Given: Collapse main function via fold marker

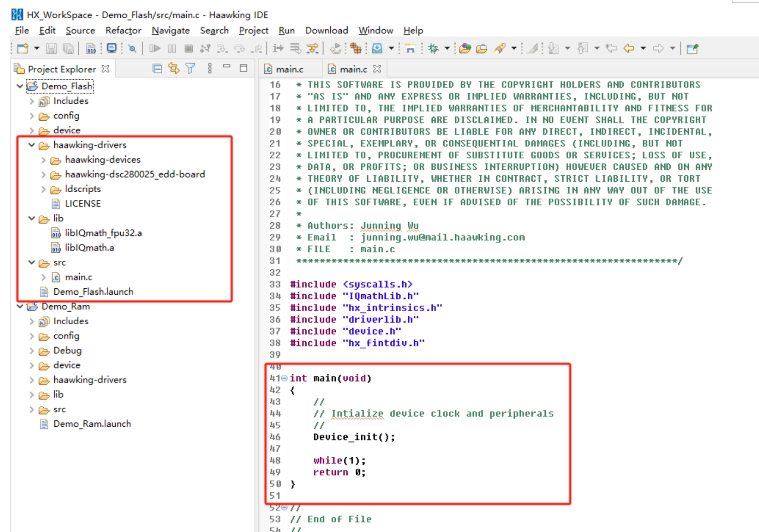Looking at the screenshot, I should click(x=284, y=378).
